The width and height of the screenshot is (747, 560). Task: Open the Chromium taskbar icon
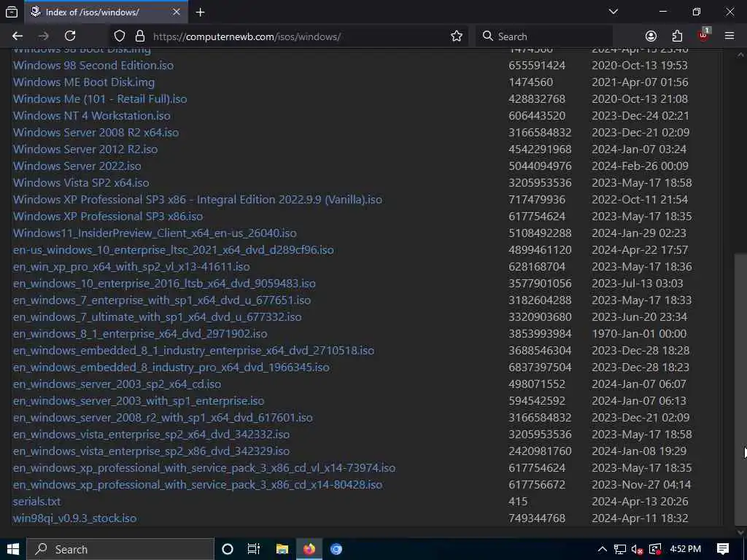[336, 549]
